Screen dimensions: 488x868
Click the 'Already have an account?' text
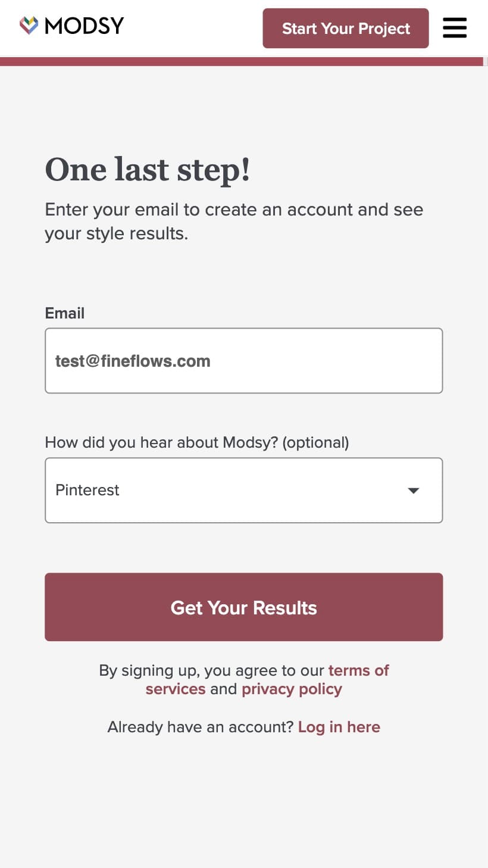point(201,727)
